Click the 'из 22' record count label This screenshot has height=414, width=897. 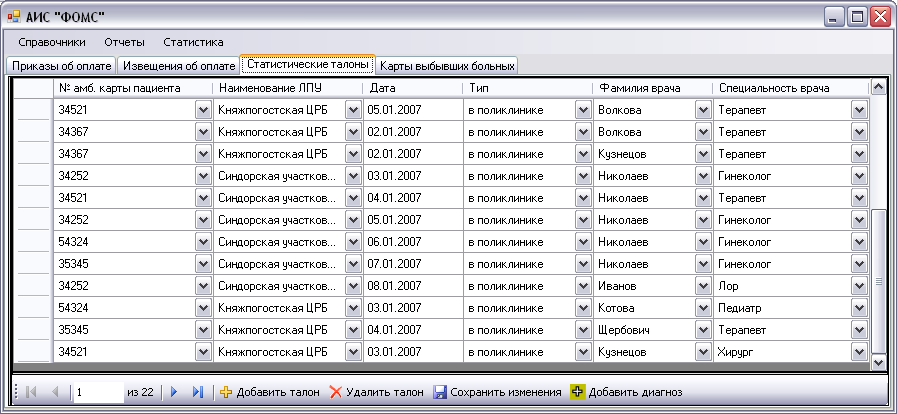(x=141, y=392)
